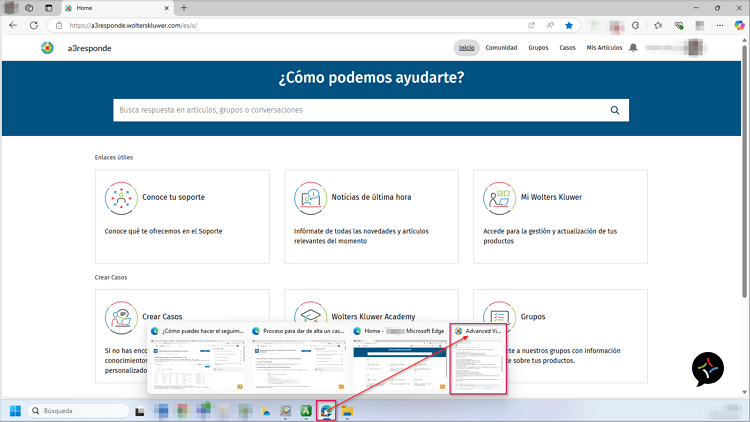750x422 pixels.
Task: Open the Comunidad navigation item
Action: [501, 47]
